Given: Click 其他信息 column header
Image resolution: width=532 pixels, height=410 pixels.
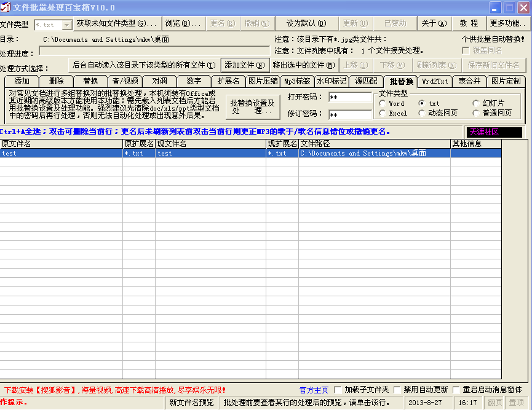Looking at the screenshot, I should (x=476, y=144).
